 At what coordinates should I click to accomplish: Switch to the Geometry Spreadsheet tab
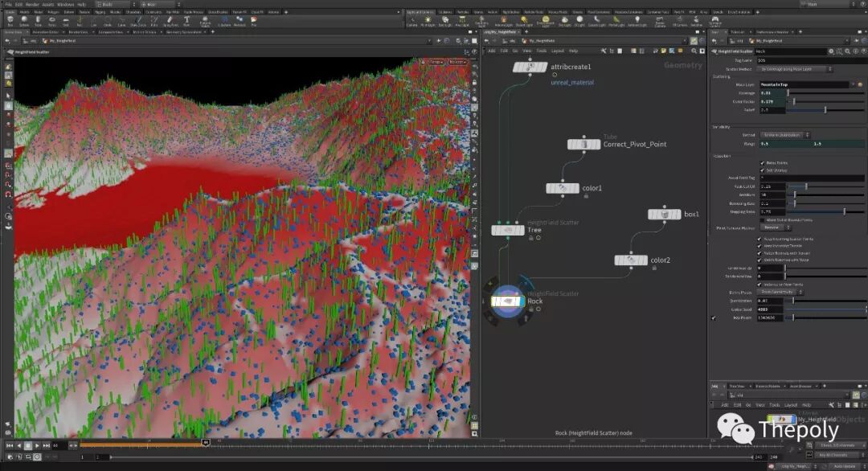pyautogui.click(x=183, y=32)
